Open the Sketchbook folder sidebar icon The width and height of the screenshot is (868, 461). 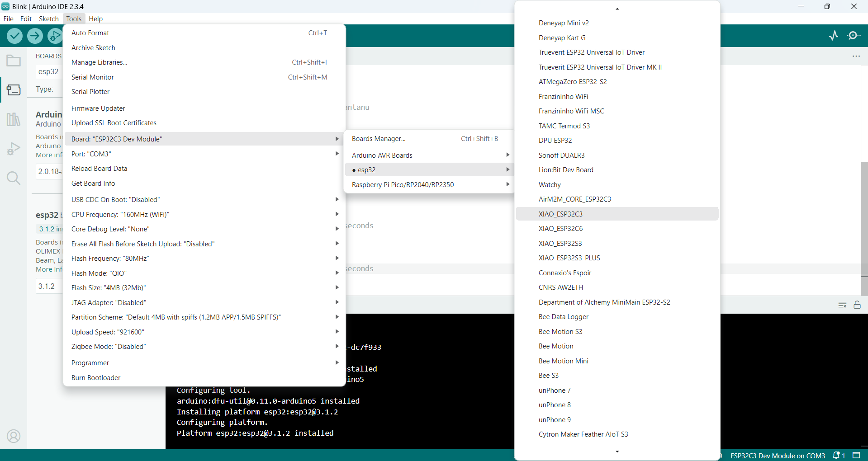(x=14, y=61)
